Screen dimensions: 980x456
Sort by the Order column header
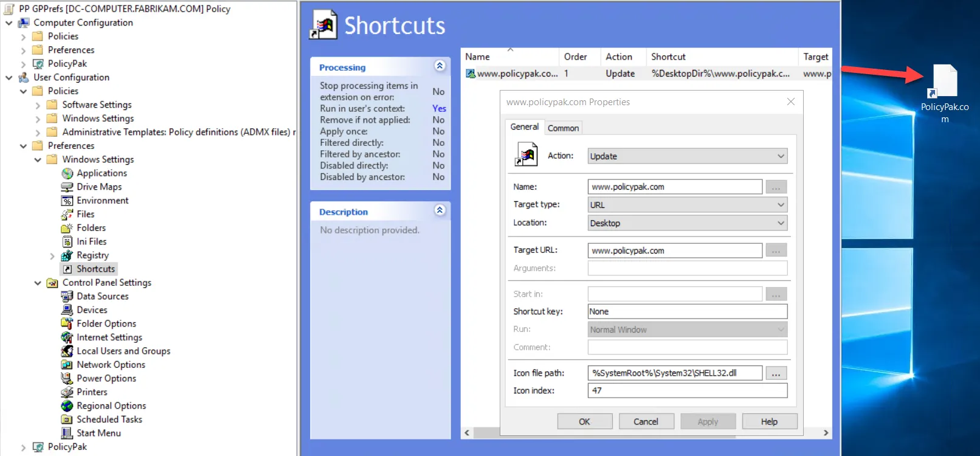tap(580, 57)
